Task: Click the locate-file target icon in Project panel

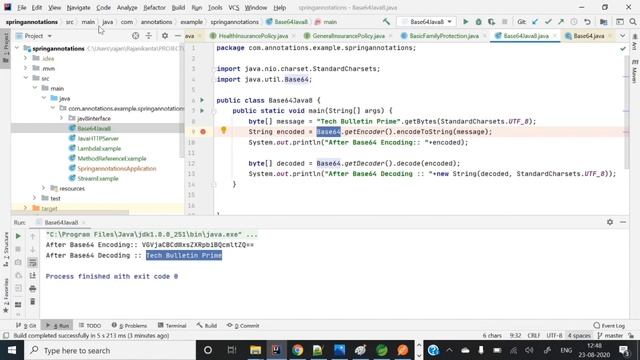Action: click(136, 36)
